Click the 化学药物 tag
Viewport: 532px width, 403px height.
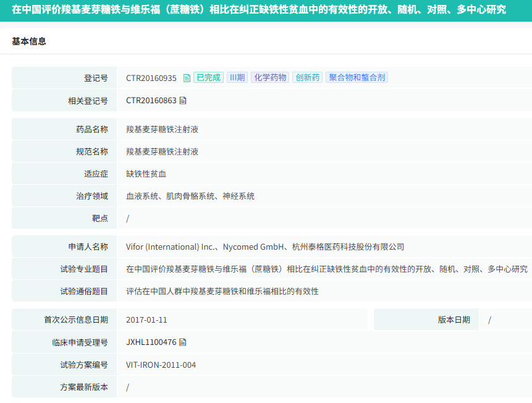[x=270, y=77]
